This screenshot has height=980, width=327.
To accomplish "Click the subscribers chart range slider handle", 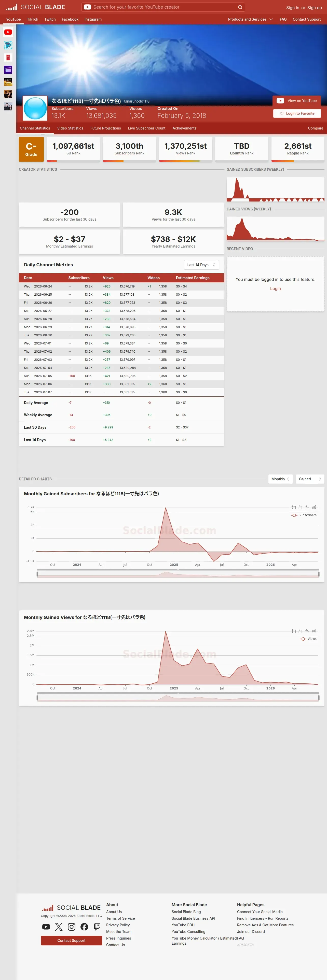I will click(x=37, y=574).
